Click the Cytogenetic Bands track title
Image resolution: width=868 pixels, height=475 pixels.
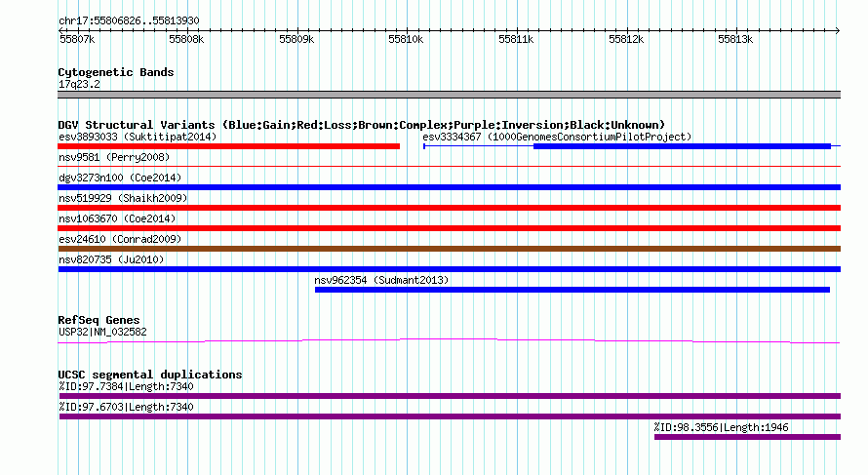116,72
